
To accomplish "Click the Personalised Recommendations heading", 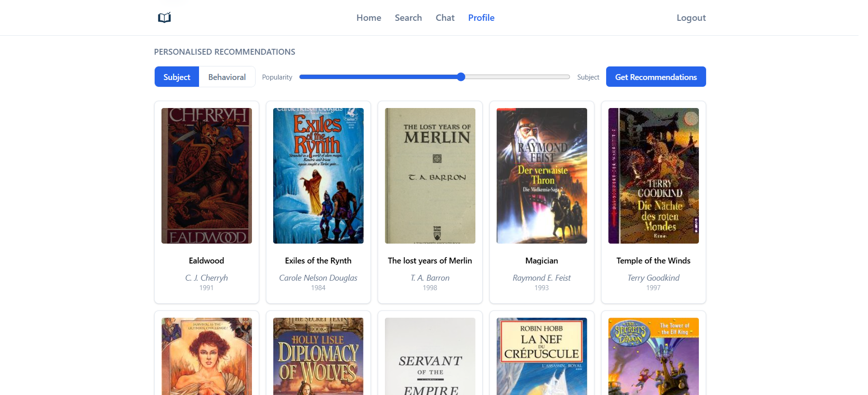I will click(x=225, y=52).
